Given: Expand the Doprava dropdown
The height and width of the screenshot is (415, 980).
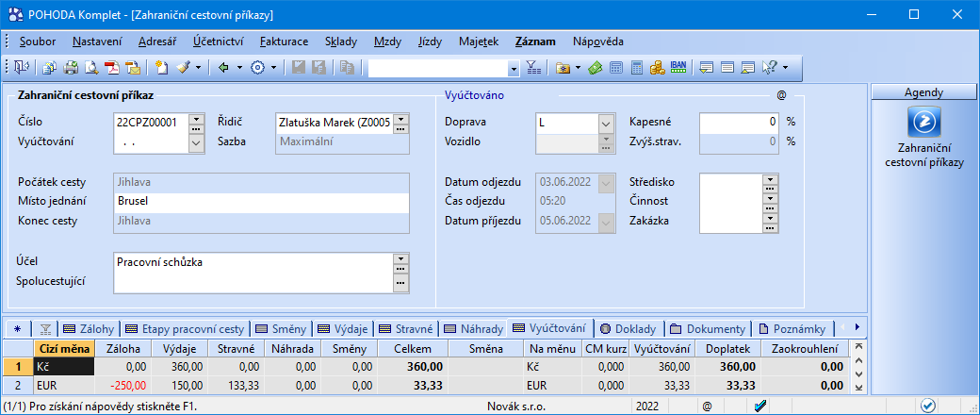Looking at the screenshot, I should coord(606,124).
